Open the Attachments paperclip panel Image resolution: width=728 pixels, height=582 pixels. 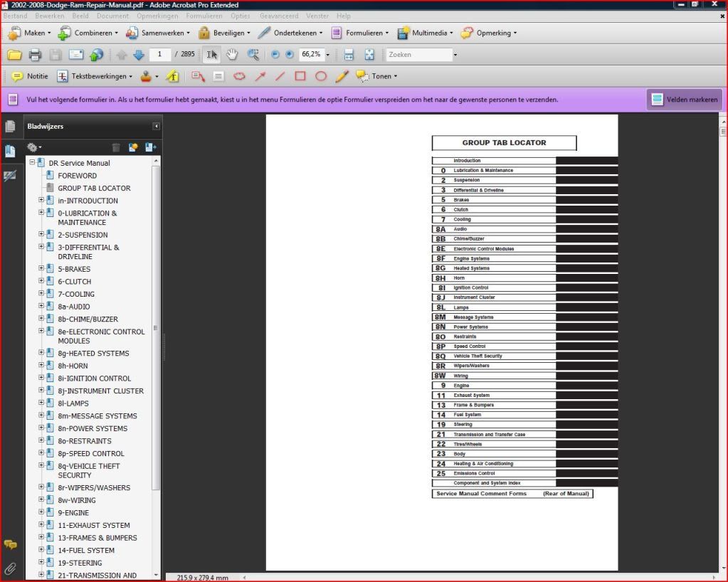click(10, 568)
